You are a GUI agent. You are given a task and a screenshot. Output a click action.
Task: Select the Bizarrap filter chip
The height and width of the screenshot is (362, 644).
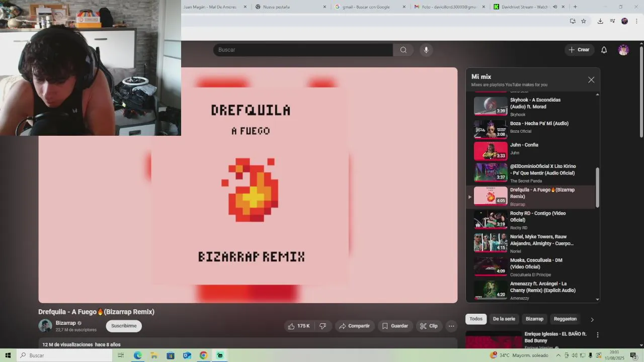(x=534, y=319)
